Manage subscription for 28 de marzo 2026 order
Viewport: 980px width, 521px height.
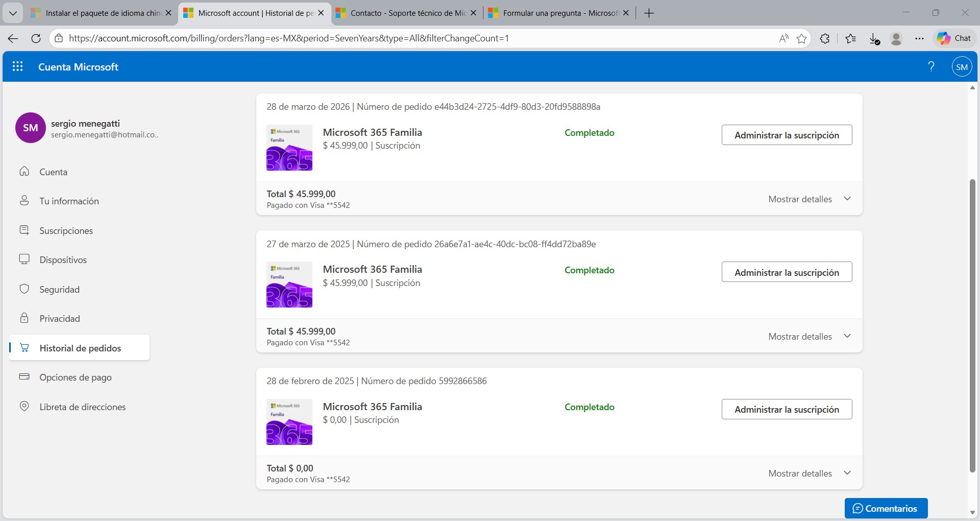pos(787,135)
